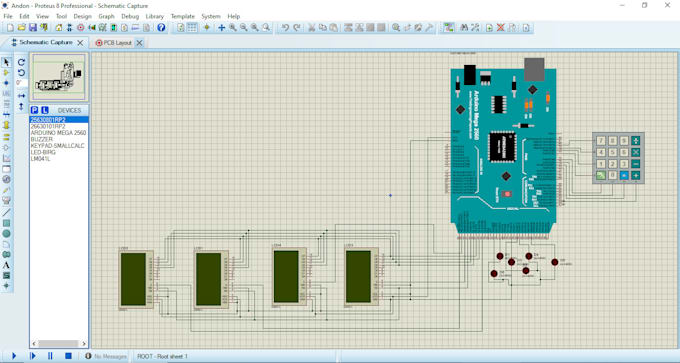Click the Arduino Mega 2560 board
The height and width of the screenshot is (363, 680).
coord(503,151)
